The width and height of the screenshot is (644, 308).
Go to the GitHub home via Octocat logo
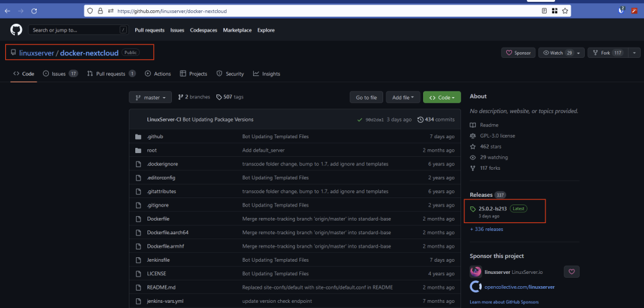pos(16,30)
